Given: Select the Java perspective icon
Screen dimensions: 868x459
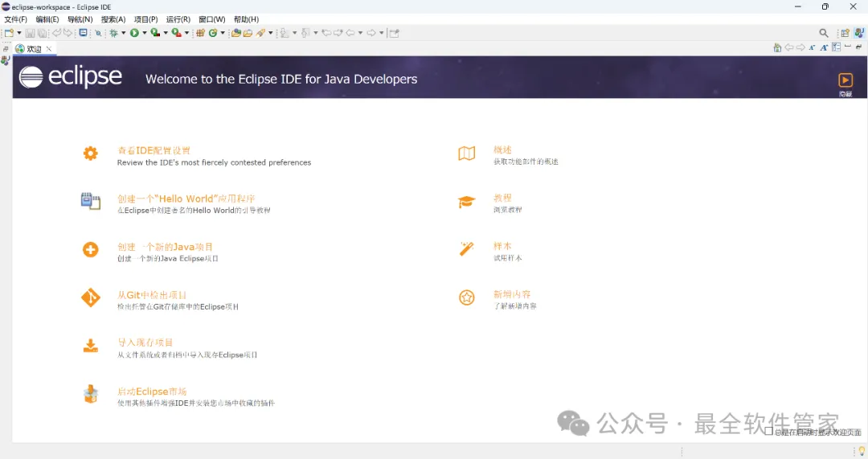Looking at the screenshot, I should (859, 33).
